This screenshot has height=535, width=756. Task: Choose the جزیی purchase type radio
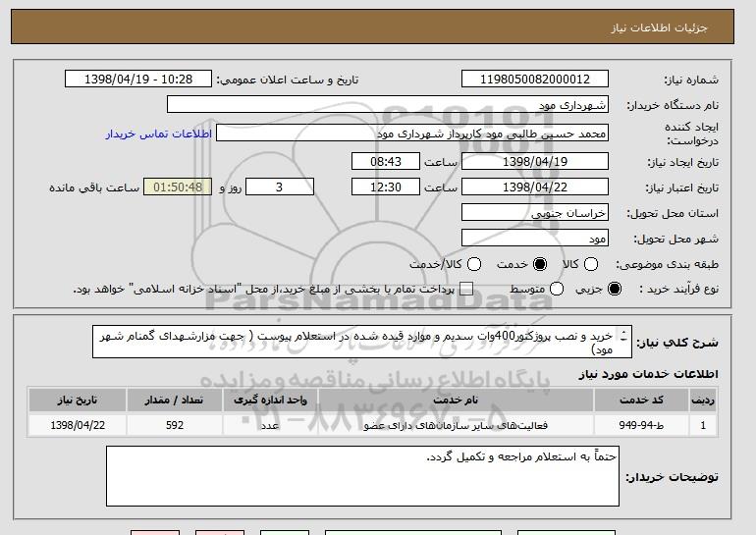pyautogui.click(x=615, y=289)
